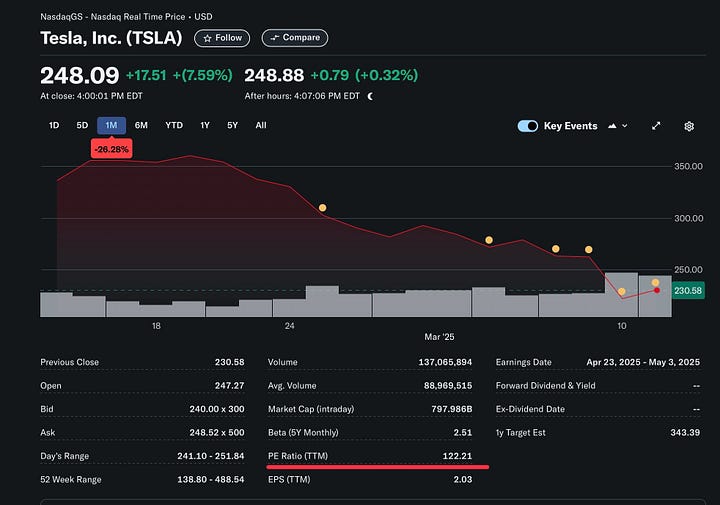Click the Compare button
This screenshot has width=720, height=505.
click(295, 38)
